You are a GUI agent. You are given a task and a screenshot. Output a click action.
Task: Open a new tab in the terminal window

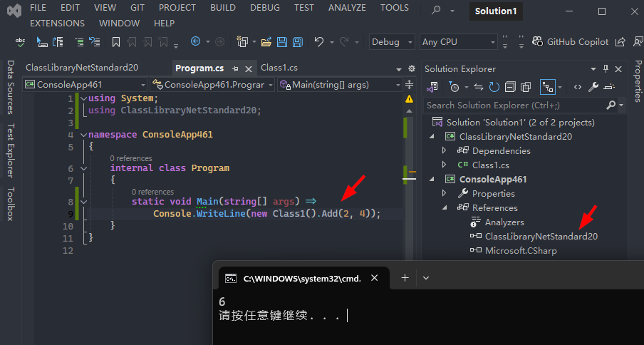(405, 278)
